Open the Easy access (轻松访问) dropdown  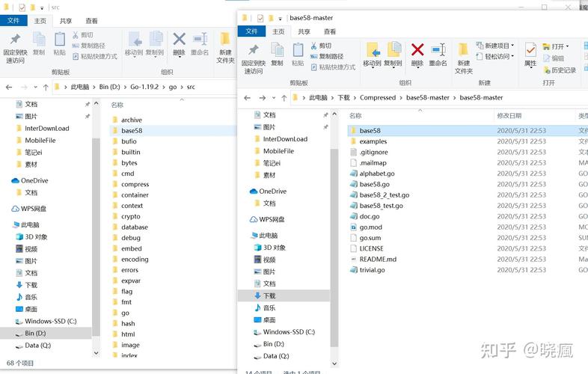coord(495,56)
